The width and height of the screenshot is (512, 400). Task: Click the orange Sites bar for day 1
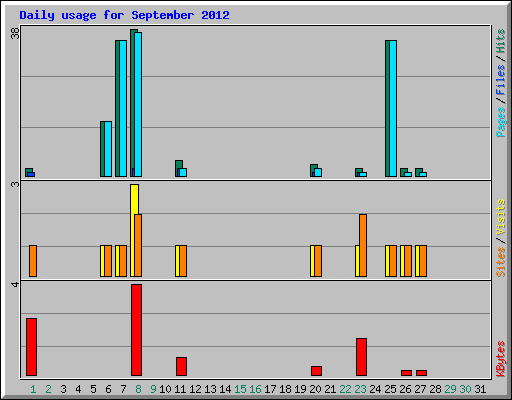tap(33, 261)
